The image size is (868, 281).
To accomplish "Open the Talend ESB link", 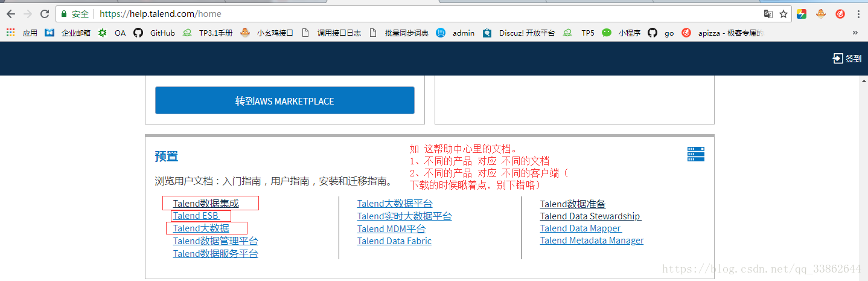I will coord(196,216).
